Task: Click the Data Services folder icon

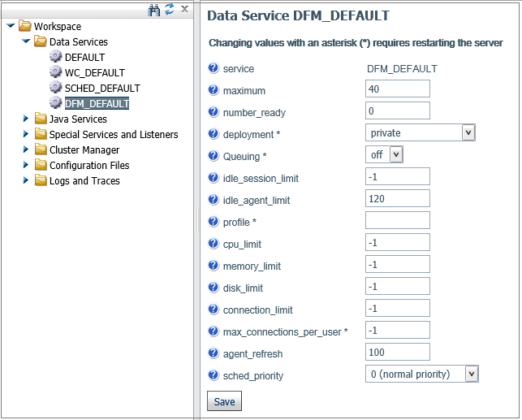Action: (x=41, y=41)
